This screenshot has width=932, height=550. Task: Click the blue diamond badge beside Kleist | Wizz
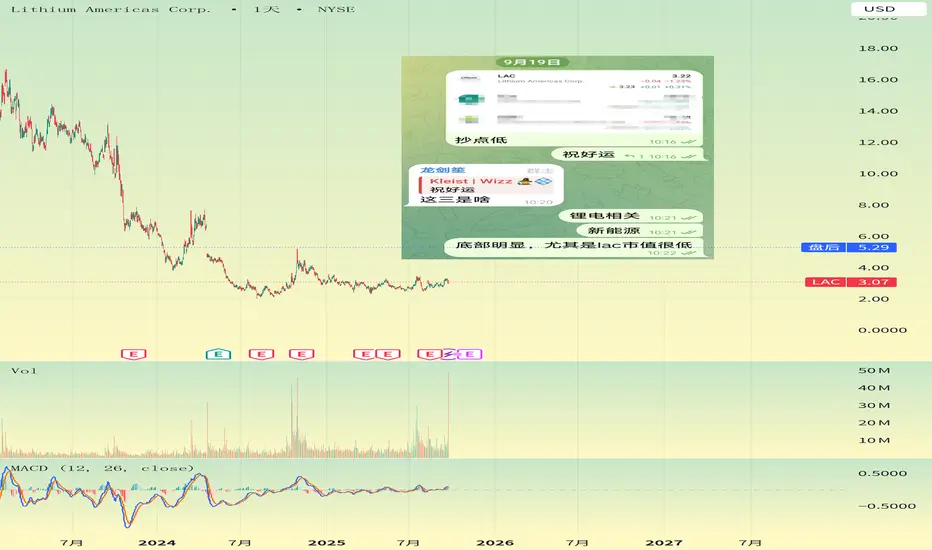click(x=543, y=181)
